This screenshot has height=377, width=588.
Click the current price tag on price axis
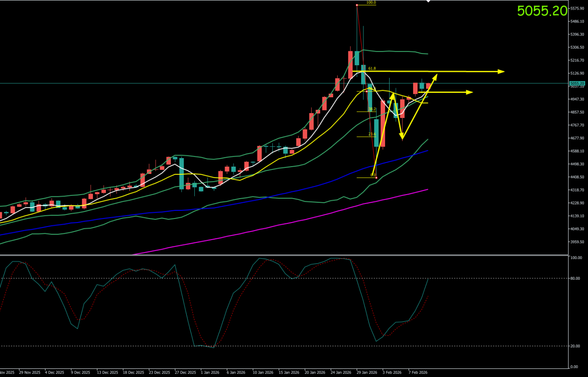point(577,83)
